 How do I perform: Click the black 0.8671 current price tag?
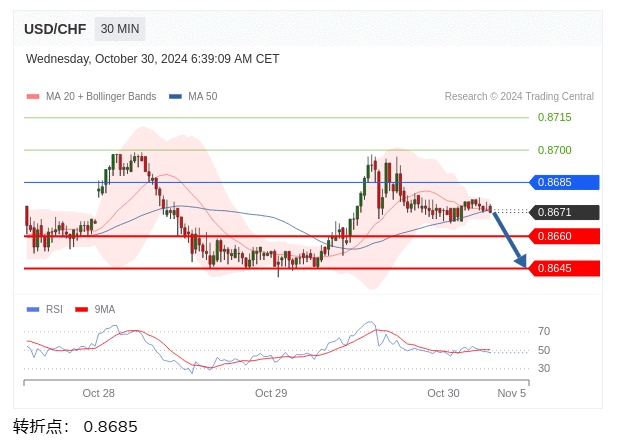point(564,212)
